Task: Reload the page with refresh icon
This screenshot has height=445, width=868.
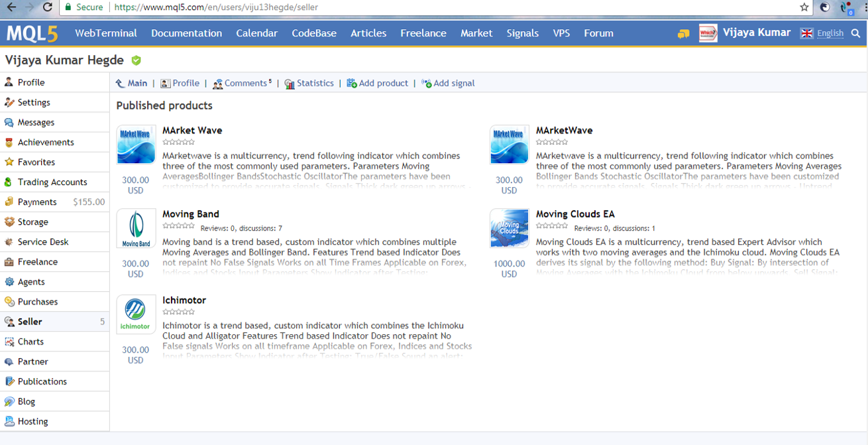Action: (47, 7)
